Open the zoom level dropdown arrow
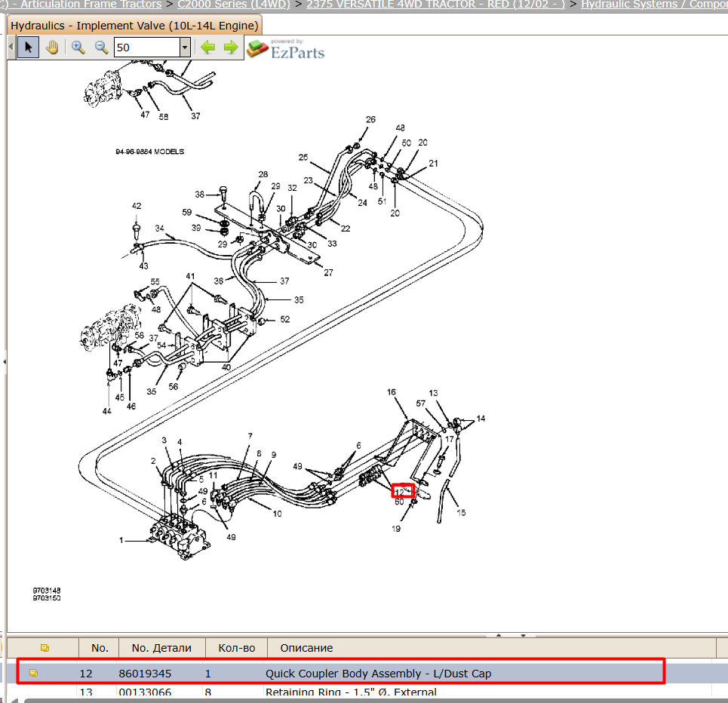The height and width of the screenshot is (703, 728). tap(186, 48)
